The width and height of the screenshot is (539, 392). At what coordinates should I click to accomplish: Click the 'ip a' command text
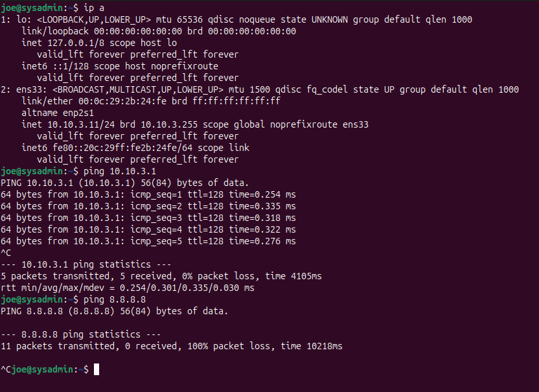pos(91,8)
